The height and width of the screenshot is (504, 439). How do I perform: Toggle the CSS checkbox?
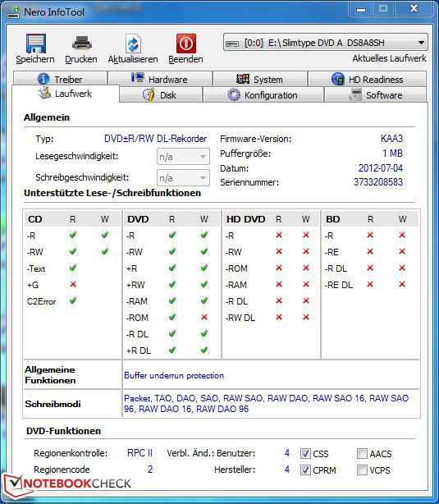point(305,454)
